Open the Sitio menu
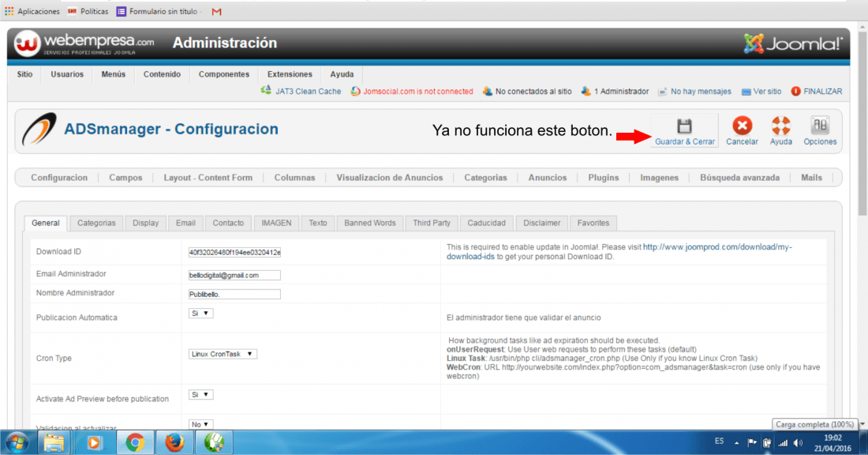Screen dimensions: 868x455 (x=24, y=74)
